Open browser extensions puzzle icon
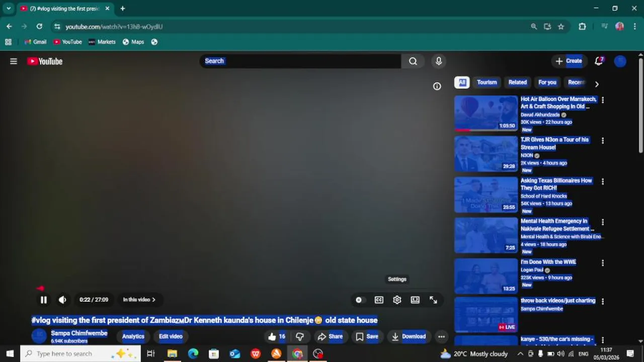This screenshot has height=362, width=644. [582, 27]
